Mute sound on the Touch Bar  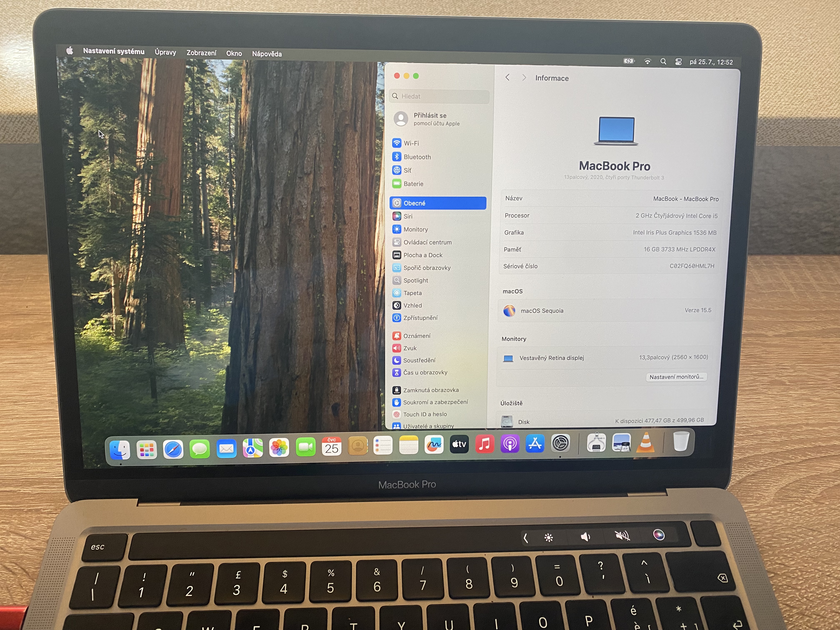[x=622, y=536]
